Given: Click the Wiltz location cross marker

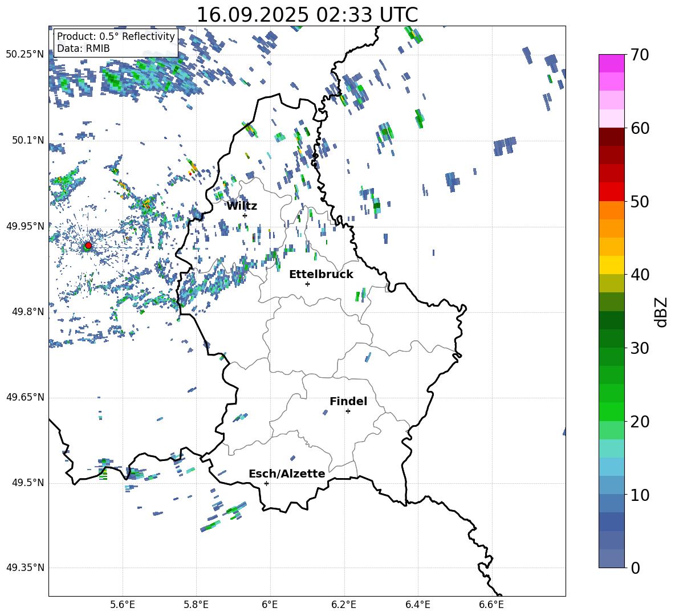Looking at the screenshot, I should coord(245,215).
